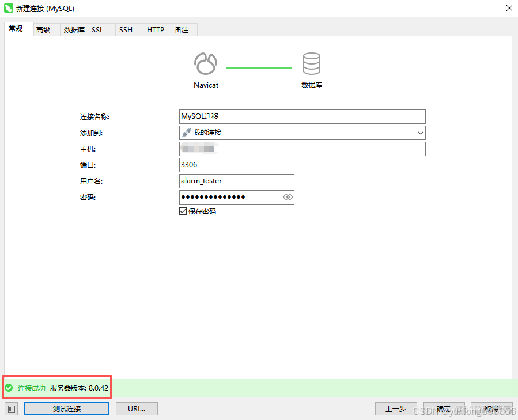Viewport: 518px width, 420px height.
Task: Click the panel toggle icon at bottom left
Action: pyautogui.click(x=10, y=408)
